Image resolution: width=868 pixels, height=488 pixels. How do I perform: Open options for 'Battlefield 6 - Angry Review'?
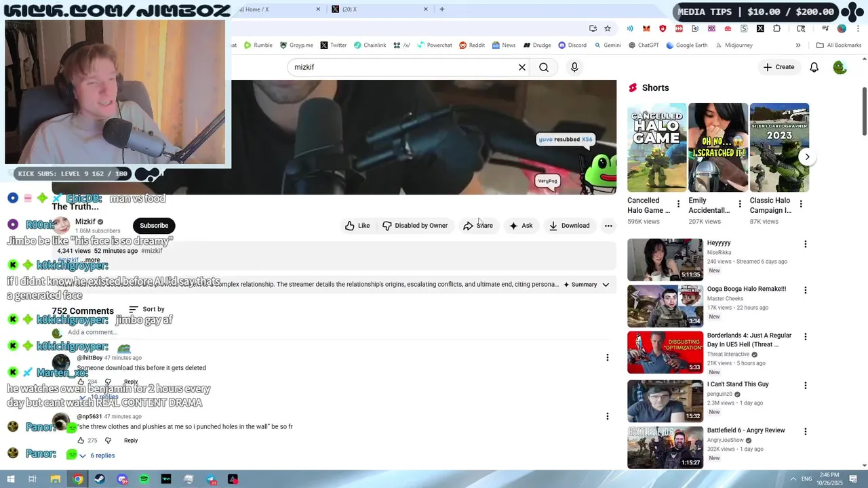pyautogui.click(x=806, y=432)
